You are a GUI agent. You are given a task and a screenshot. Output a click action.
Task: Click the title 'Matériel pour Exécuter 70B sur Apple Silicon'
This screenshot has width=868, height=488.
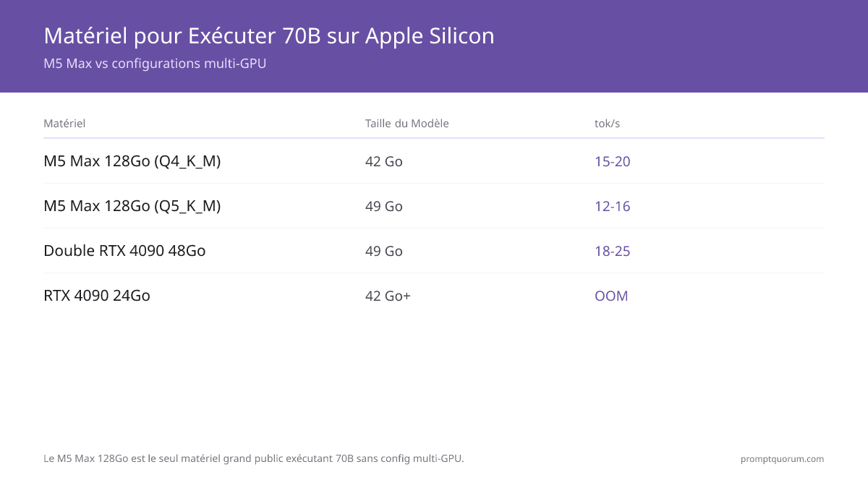coord(269,35)
